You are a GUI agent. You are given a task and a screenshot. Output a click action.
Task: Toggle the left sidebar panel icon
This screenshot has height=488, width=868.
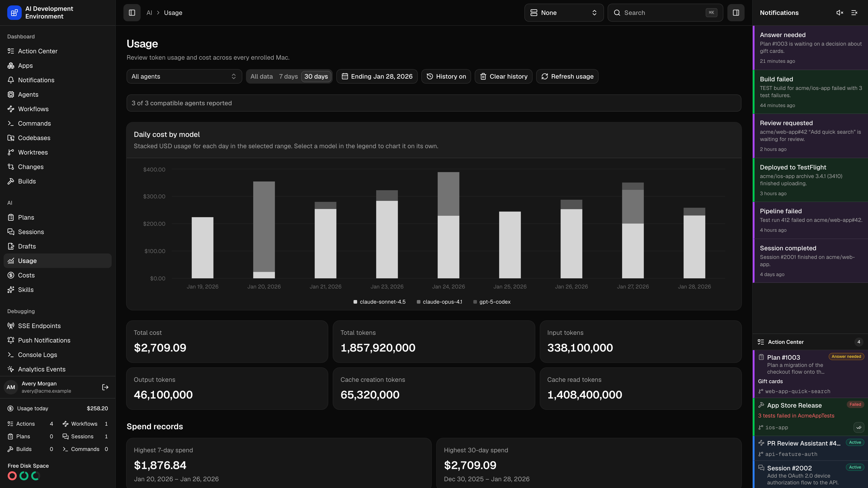click(132, 13)
